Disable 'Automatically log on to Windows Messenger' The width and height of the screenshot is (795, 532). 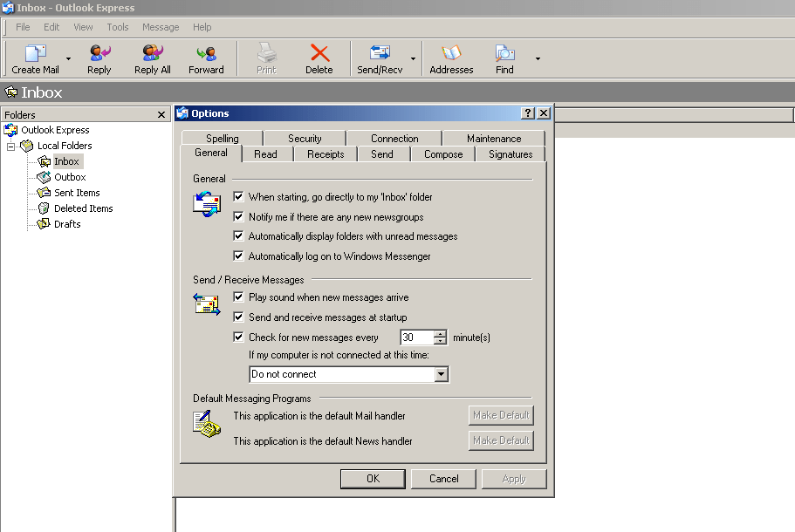pos(238,256)
